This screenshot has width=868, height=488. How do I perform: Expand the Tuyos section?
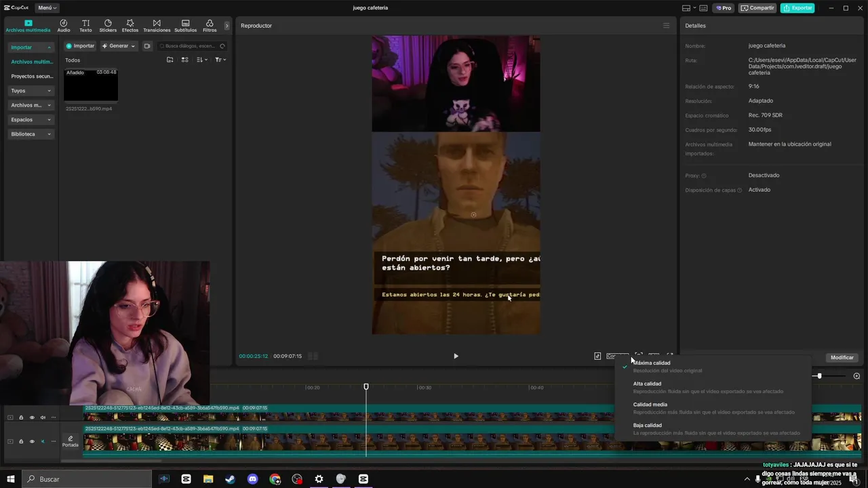(x=31, y=91)
